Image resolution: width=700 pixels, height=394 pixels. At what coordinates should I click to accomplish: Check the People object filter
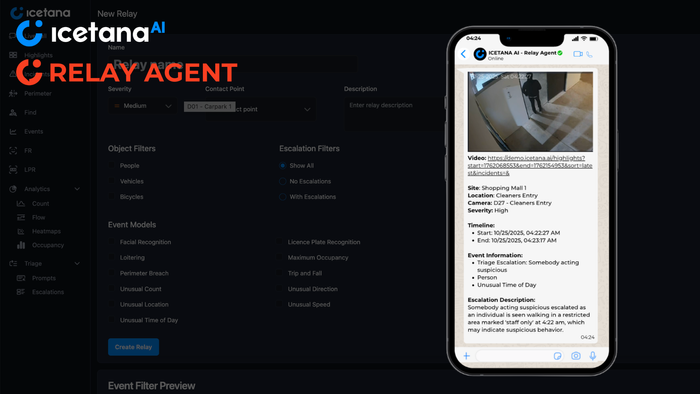coord(112,166)
